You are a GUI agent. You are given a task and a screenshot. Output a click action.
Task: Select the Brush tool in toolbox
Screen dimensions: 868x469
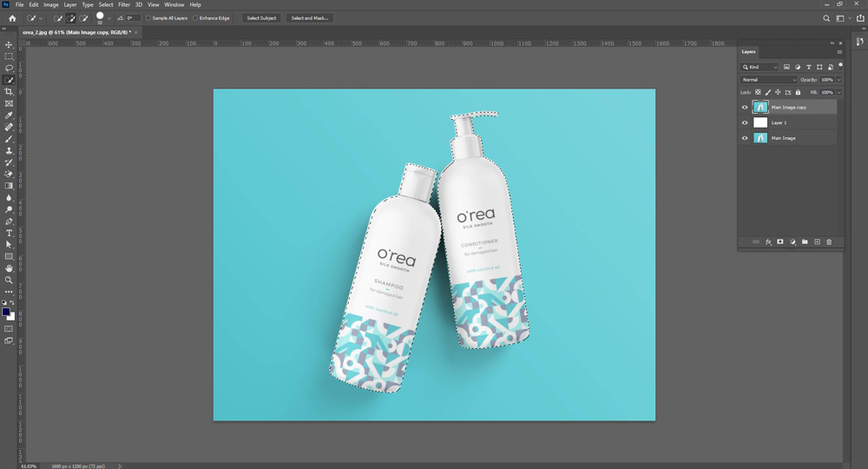coord(9,139)
